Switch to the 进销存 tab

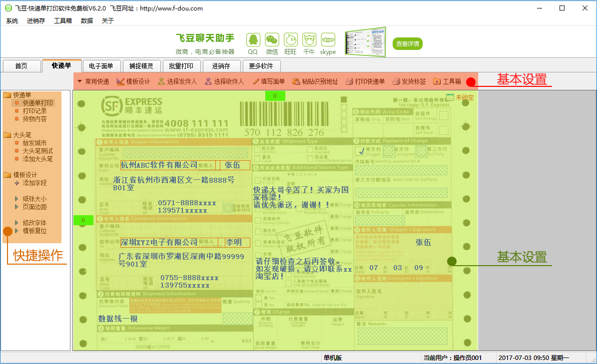(221, 66)
